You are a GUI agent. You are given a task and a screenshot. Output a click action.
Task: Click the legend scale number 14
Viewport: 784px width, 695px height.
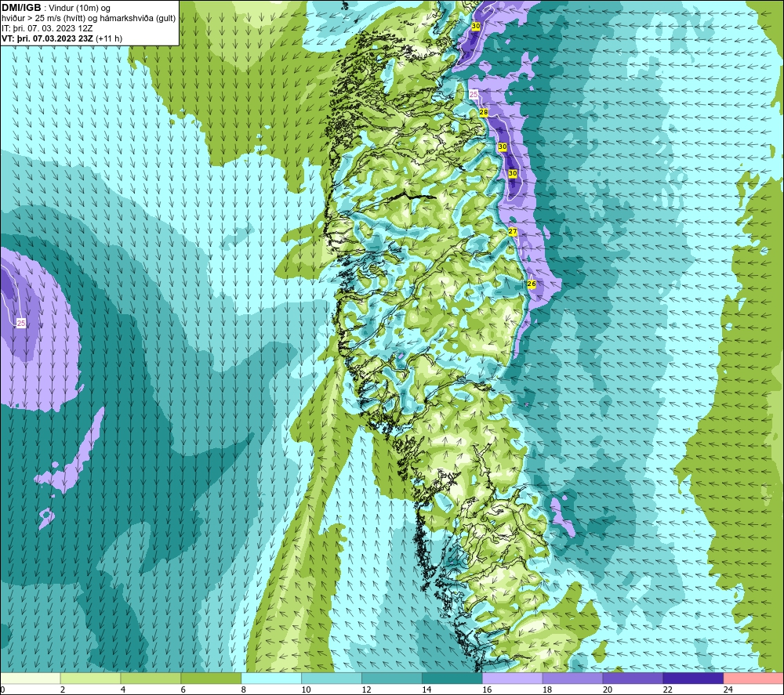[x=426, y=690]
